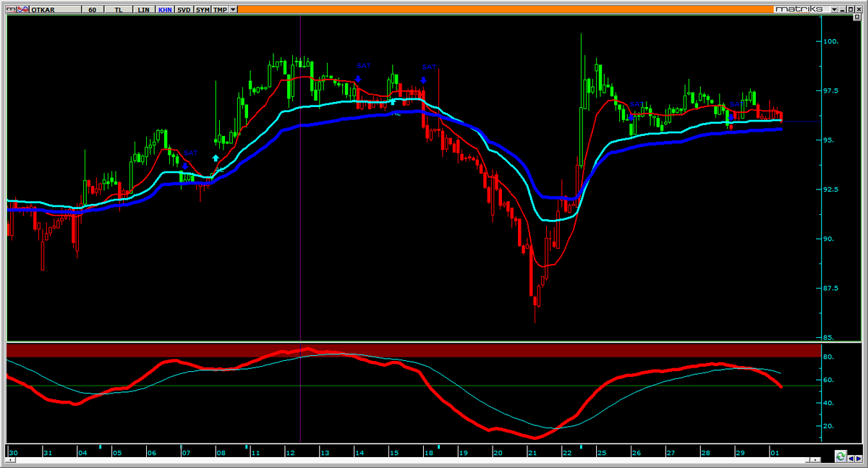Minimize the chart window
The width and height of the screenshot is (868, 468).
[843, 9]
